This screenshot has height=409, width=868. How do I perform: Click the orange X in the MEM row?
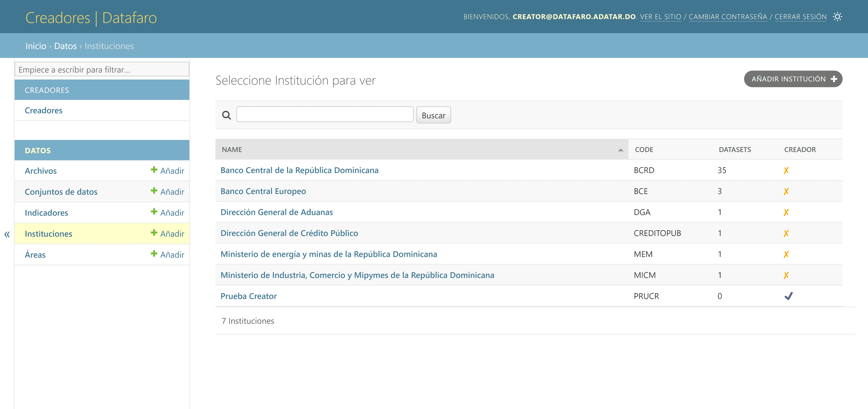(x=786, y=254)
